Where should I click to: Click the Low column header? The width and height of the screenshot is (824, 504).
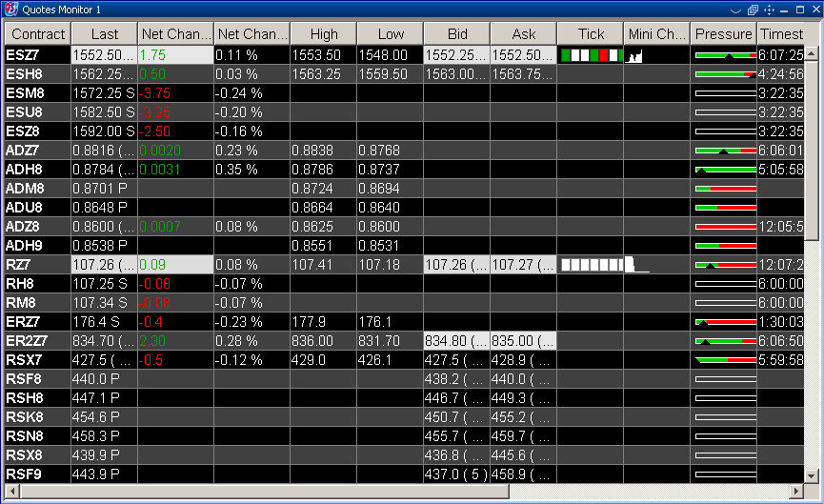(391, 34)
